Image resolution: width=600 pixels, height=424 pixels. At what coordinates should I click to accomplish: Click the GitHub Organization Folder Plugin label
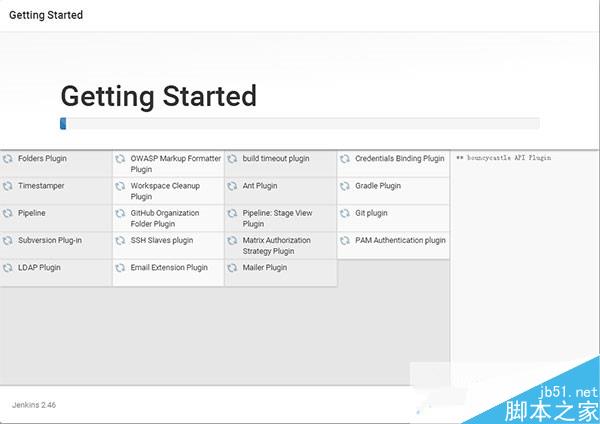click(165, 218)
